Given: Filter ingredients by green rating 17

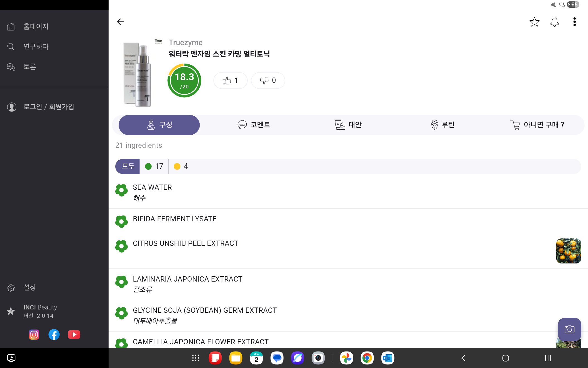Looking at the screenshot, I should pyautogui.click(x=154, y=166).
